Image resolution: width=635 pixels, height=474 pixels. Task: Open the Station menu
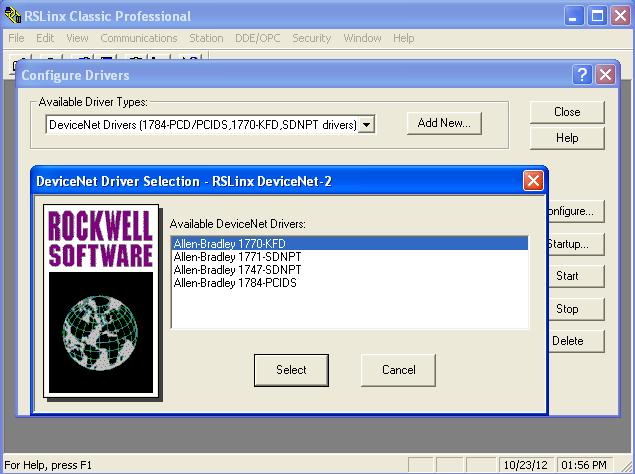tap(206, 38)
